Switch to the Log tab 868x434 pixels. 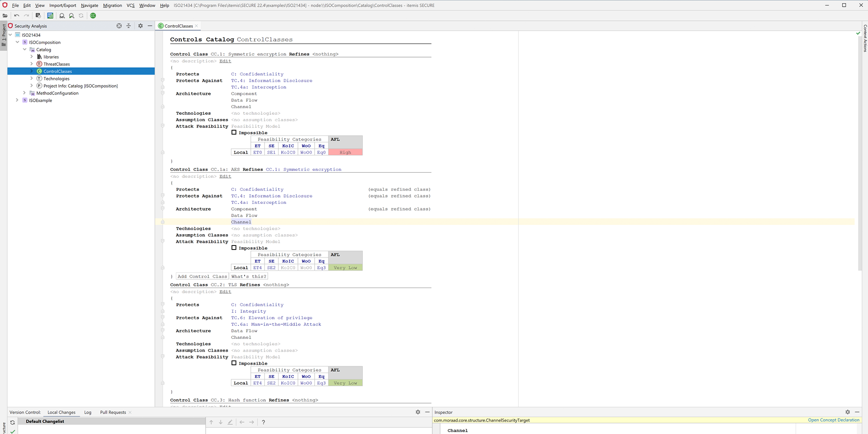pos(88,412)
